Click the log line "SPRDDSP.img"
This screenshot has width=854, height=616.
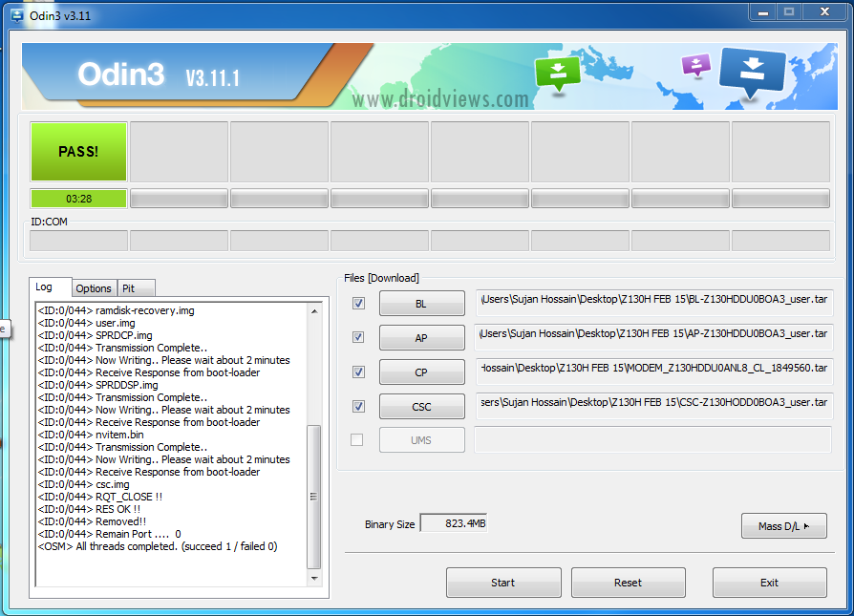[98, 385]
